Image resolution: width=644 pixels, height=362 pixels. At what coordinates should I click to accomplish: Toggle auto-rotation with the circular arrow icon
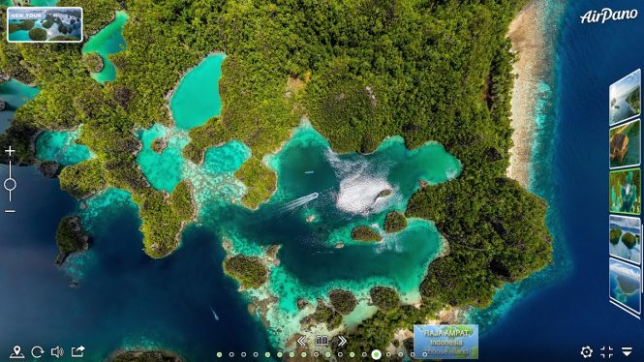pos(38,351)
